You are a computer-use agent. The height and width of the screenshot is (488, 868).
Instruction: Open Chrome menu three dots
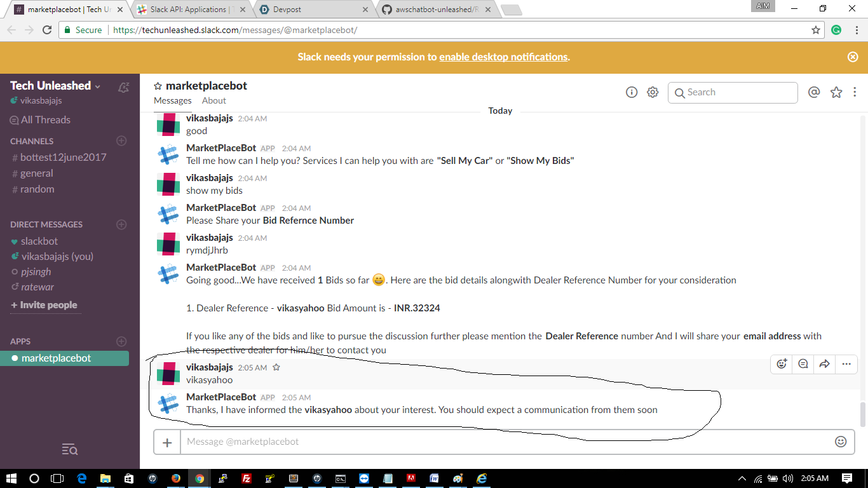[x=856, y=30]
